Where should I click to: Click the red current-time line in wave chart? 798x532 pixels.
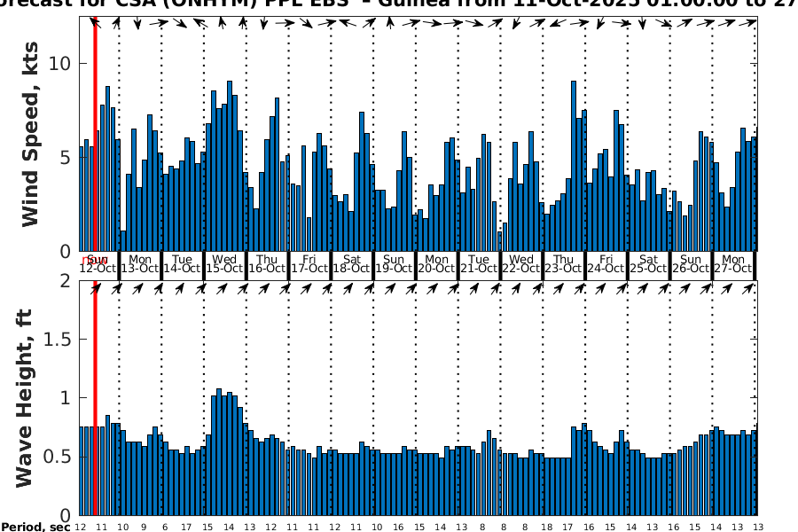click(x=95, y=399)
